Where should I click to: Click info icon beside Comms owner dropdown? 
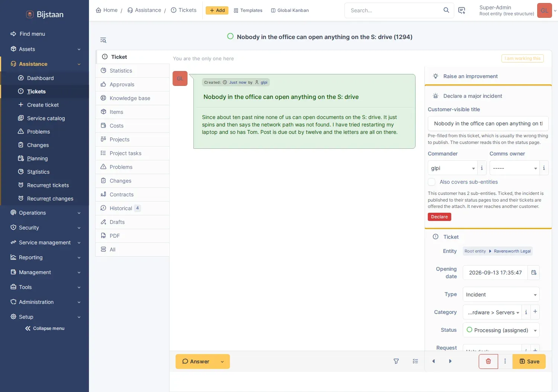coord(544,168)
